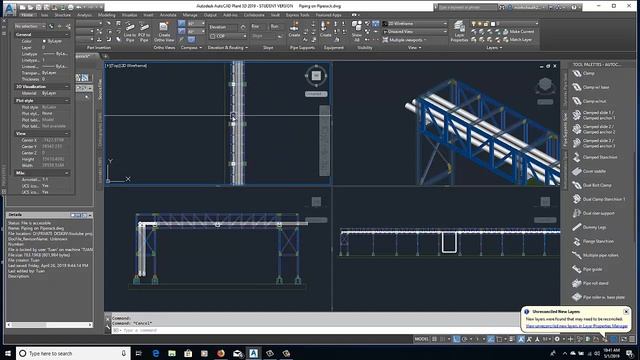This screenshot has width=640, height=360.
Task: Open the 2D Wireframe visual style dropdown
Action: (415, 24)
